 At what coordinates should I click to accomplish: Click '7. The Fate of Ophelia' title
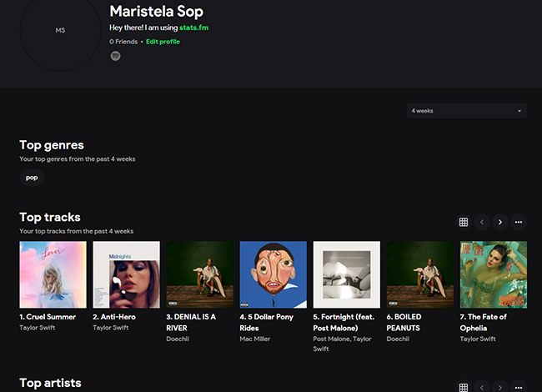[484, 323]
